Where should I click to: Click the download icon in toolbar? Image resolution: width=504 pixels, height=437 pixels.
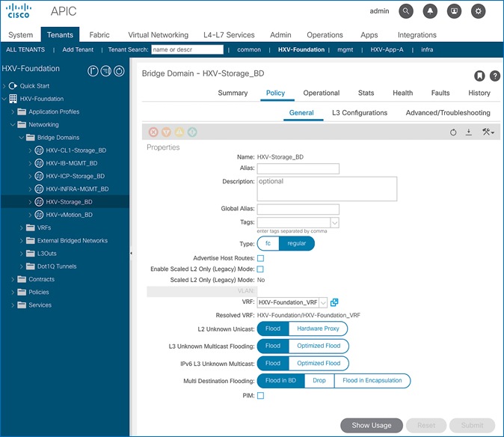tap(469, 132)
